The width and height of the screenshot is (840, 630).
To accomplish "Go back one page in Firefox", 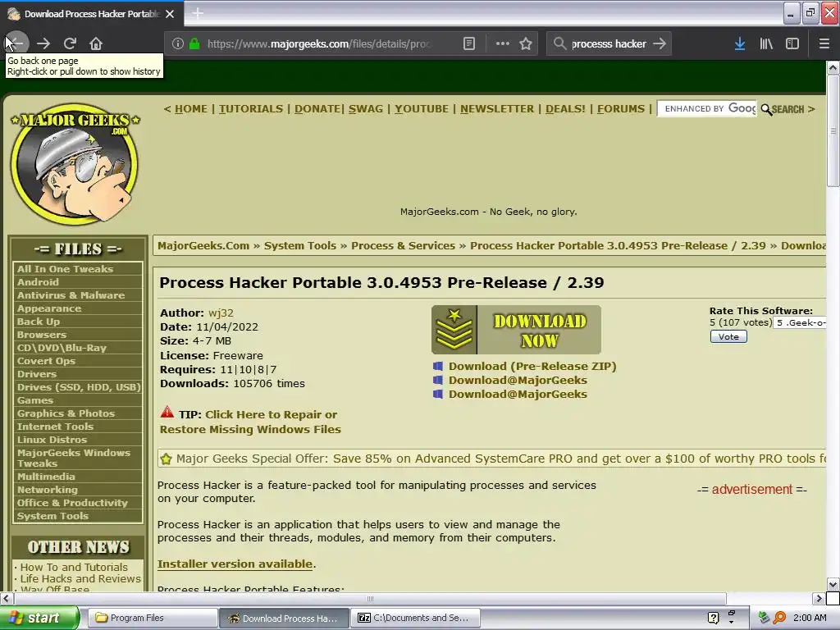I will [x=16, y=43].
